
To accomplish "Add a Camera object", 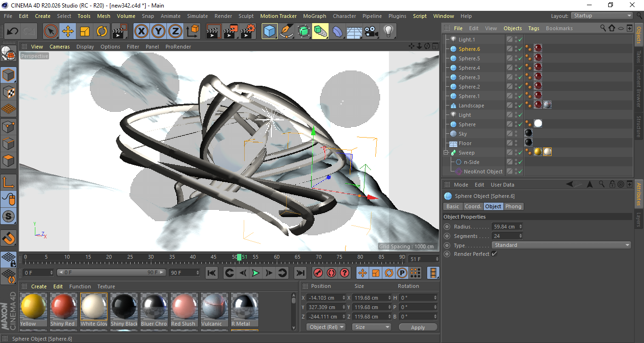I will click(x=372, y=32).
